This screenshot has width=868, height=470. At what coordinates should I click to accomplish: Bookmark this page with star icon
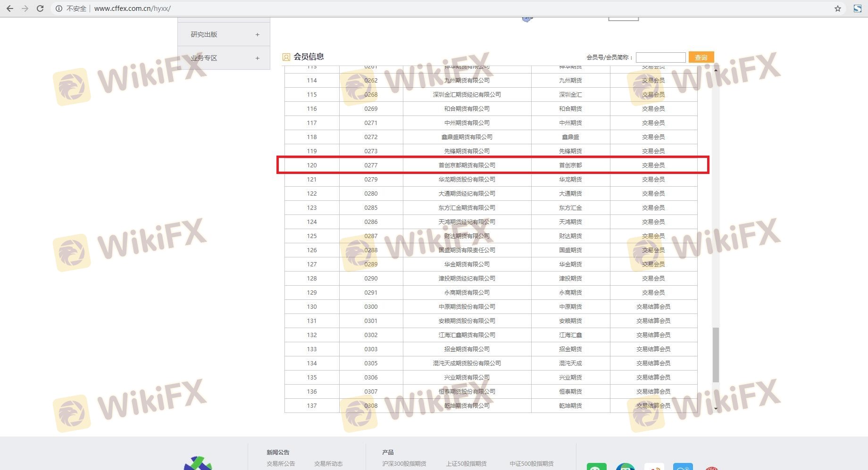[838, 8]
